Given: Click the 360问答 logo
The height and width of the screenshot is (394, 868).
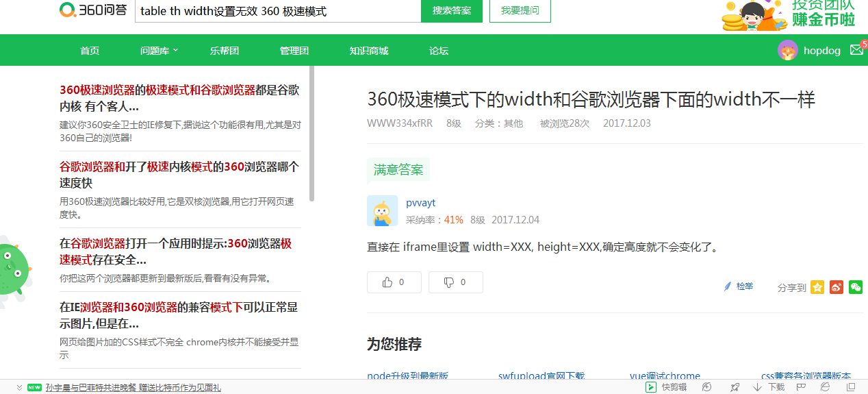Looking at the screenshot, I should click(93, 10).
